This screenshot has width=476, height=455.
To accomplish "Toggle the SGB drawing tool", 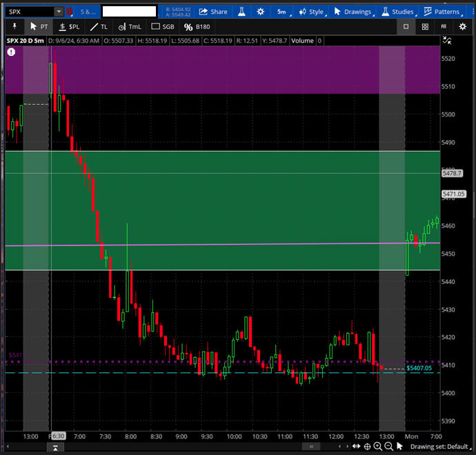I will [163, 26].
